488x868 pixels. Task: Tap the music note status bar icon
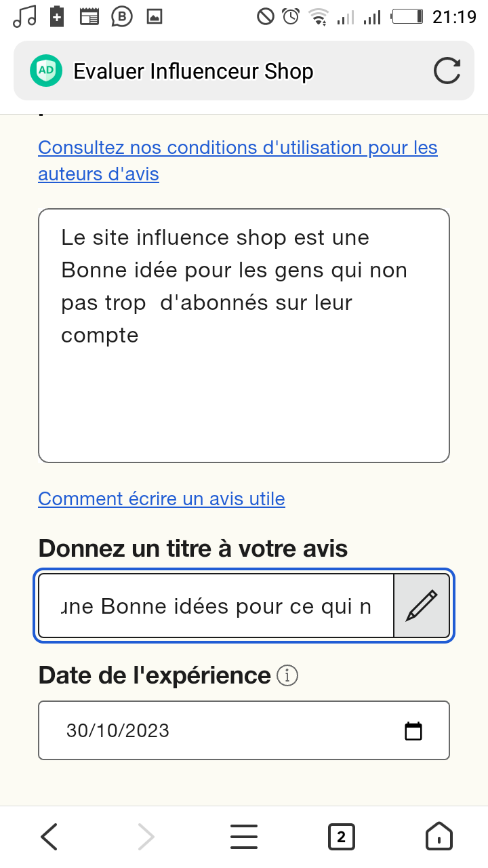[24, 16]
